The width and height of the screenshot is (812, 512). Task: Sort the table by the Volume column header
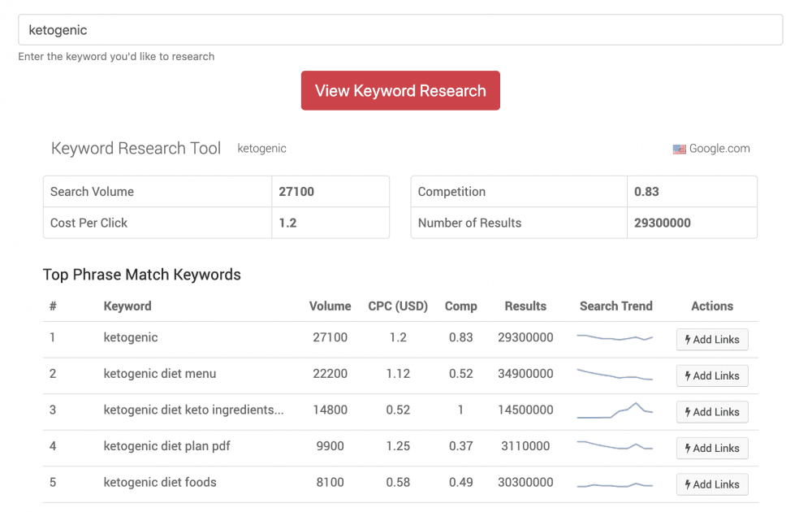[330, 306]
